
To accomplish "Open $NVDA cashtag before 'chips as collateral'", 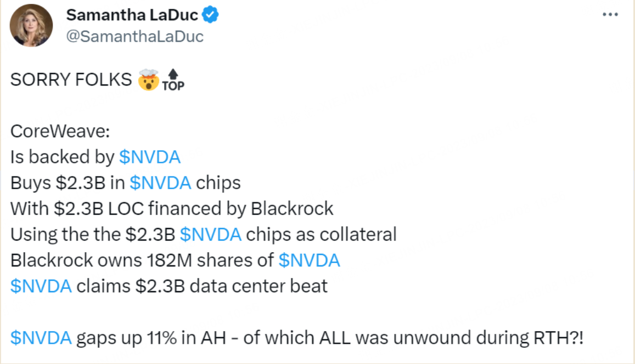I will [211, 235].
